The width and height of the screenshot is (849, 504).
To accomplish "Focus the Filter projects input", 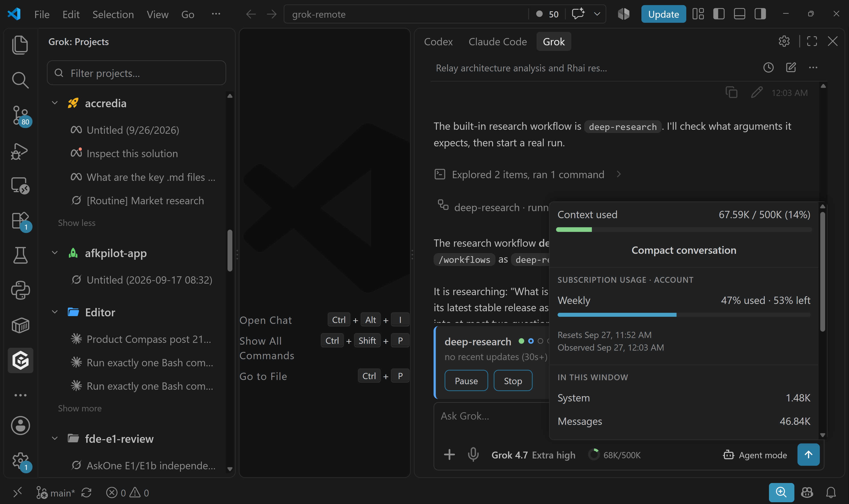I will pyautogui.click(x=136, y=73).
